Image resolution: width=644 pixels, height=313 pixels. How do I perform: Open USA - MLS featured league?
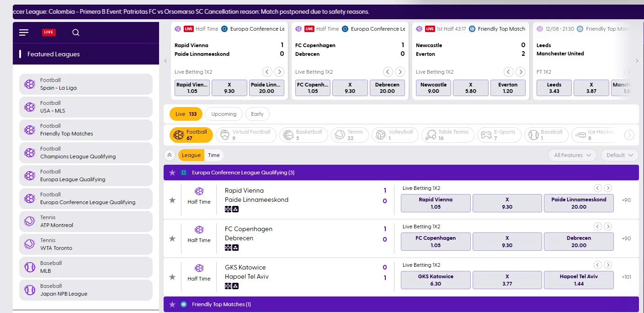click(86, 107)
